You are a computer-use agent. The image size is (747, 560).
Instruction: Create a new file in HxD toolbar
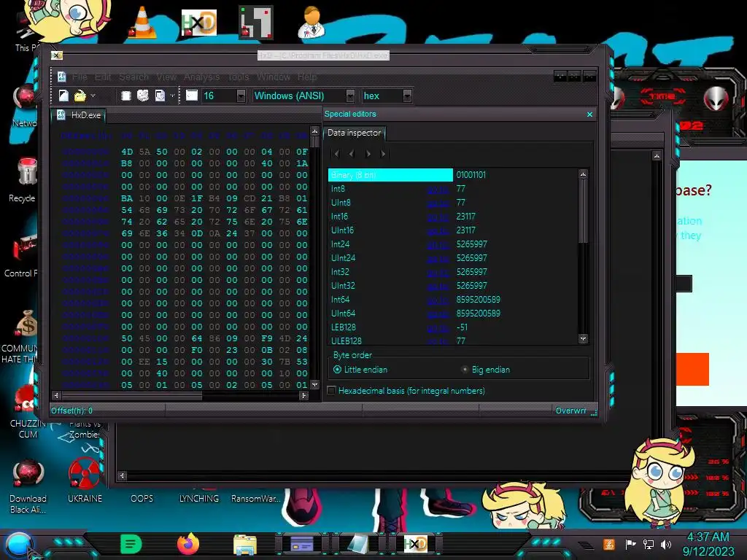coord(63,96)
